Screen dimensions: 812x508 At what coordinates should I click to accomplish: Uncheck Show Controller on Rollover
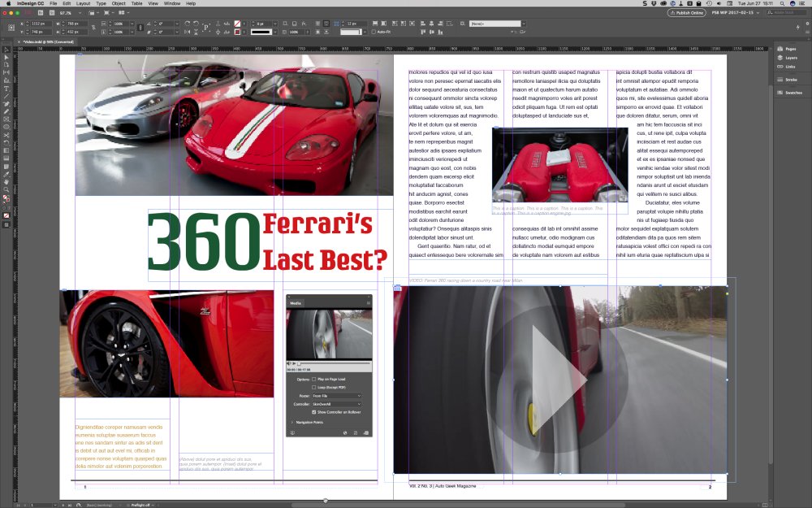coord(313,412)
